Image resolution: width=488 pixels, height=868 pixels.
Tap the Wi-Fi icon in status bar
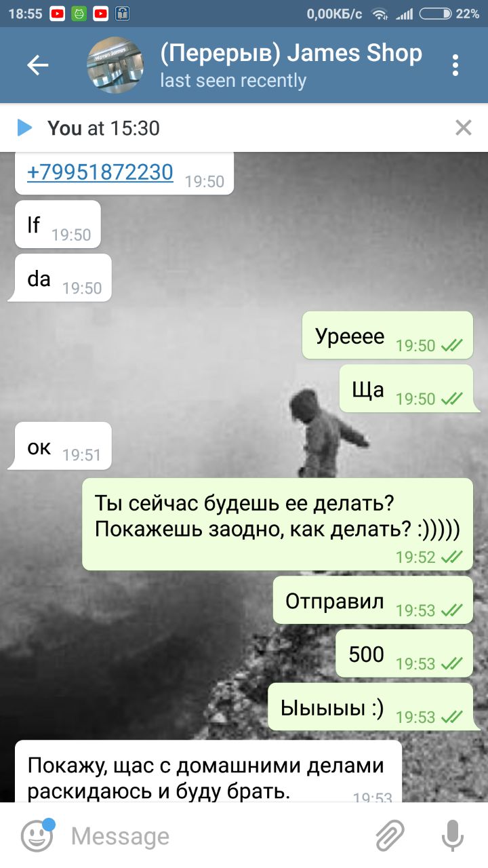(380, 14)
